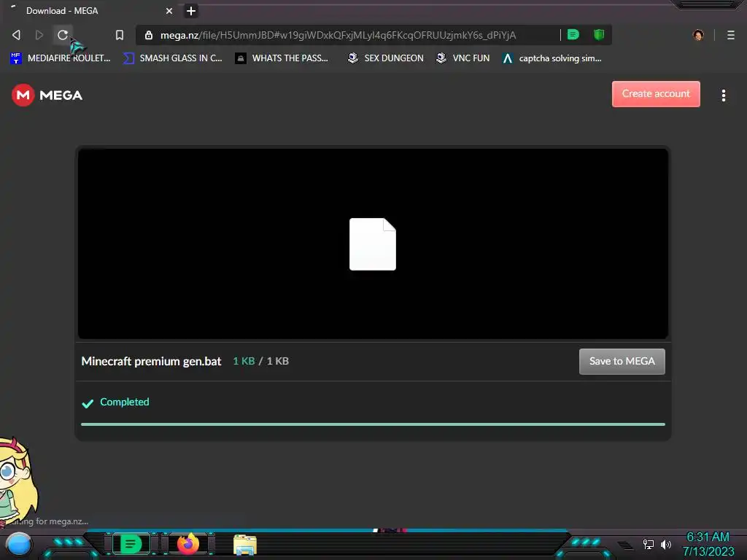Open the MEGA three-dot options menu
The height and width of the screenshot is (560, 747).
tap(723, 96)
